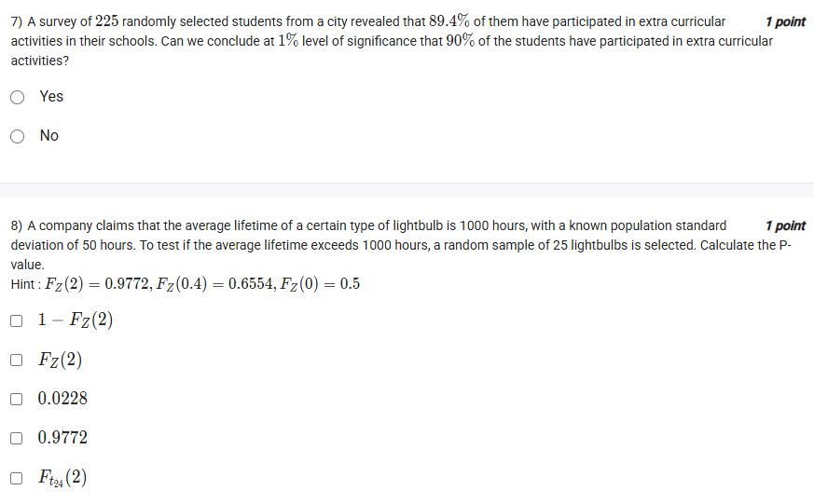The image size is (814, 504).
Task: Check the box next to plain Fz(2)
Action: point(17,360)
